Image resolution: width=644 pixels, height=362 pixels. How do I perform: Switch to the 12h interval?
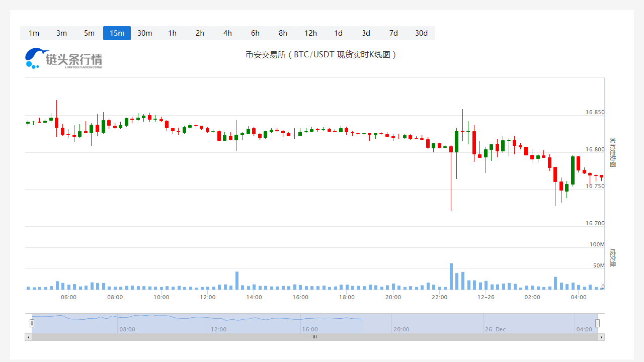310,33
